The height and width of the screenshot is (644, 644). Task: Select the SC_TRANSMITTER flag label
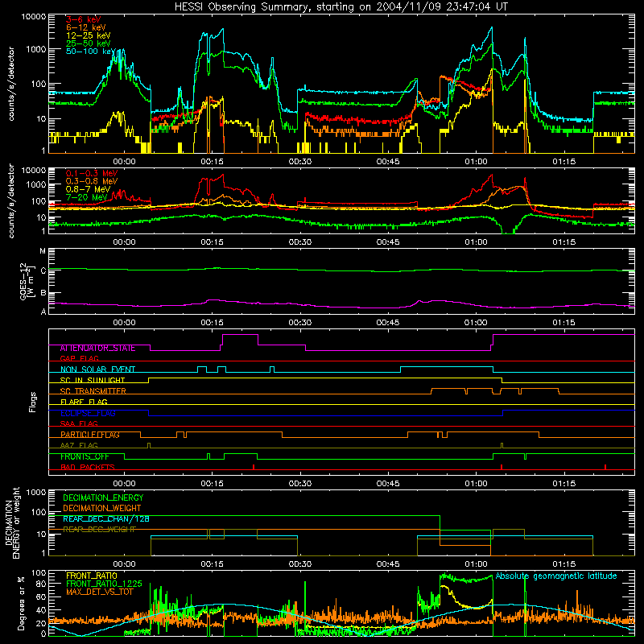pos(93,391)
